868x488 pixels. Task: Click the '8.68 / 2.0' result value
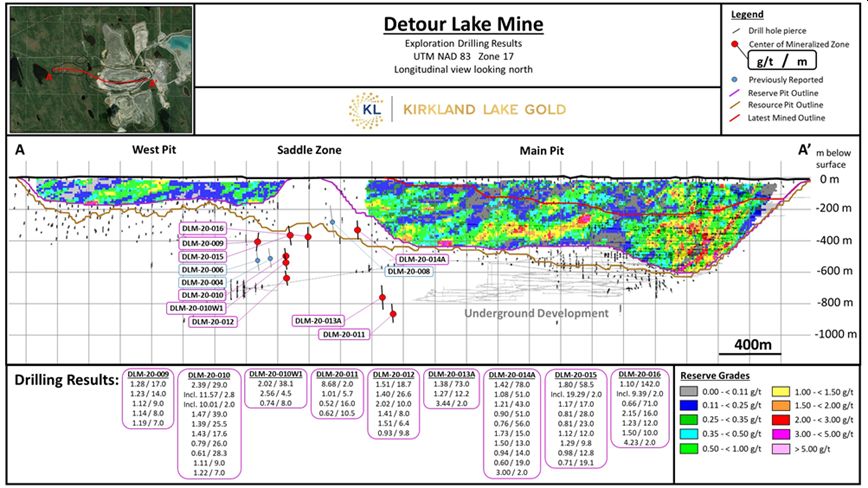(x=337, y=384)
